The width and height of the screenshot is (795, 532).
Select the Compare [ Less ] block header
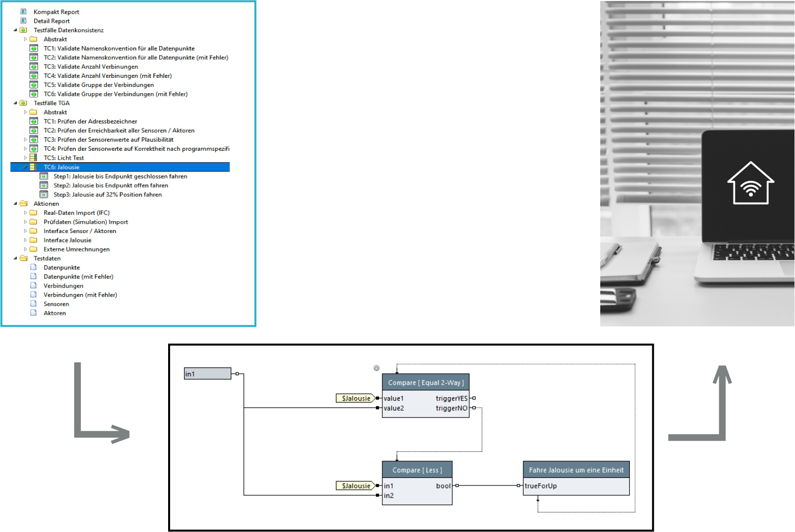417,470
